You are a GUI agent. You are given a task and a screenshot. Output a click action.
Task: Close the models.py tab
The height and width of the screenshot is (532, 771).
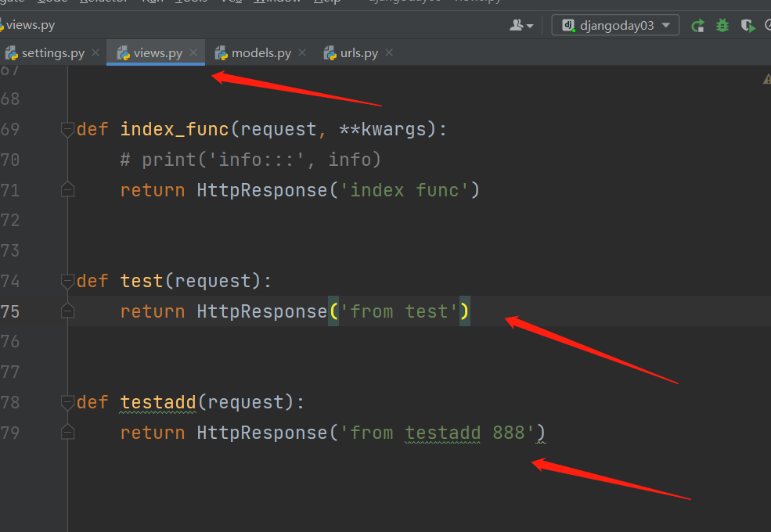302,52
